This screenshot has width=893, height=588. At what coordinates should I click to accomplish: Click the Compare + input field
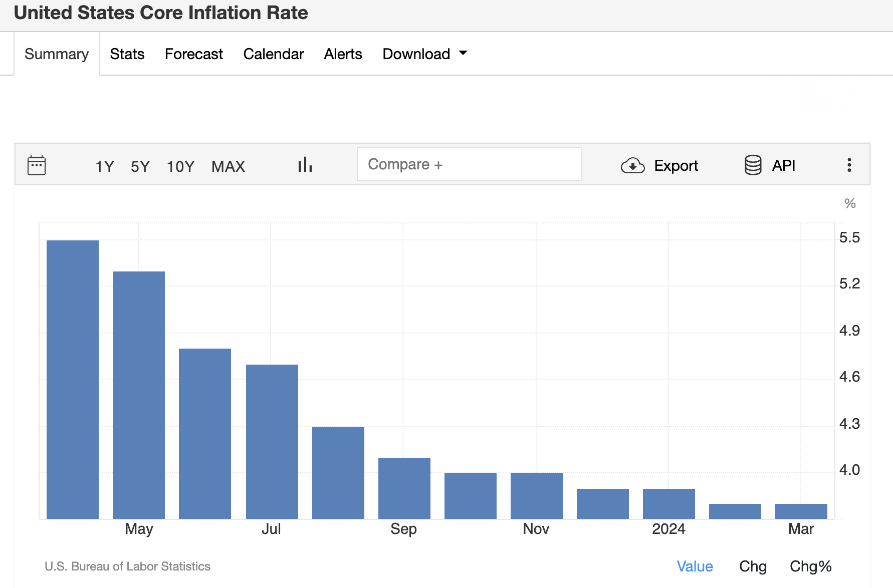pyautogui.click(x=469, y=164)
